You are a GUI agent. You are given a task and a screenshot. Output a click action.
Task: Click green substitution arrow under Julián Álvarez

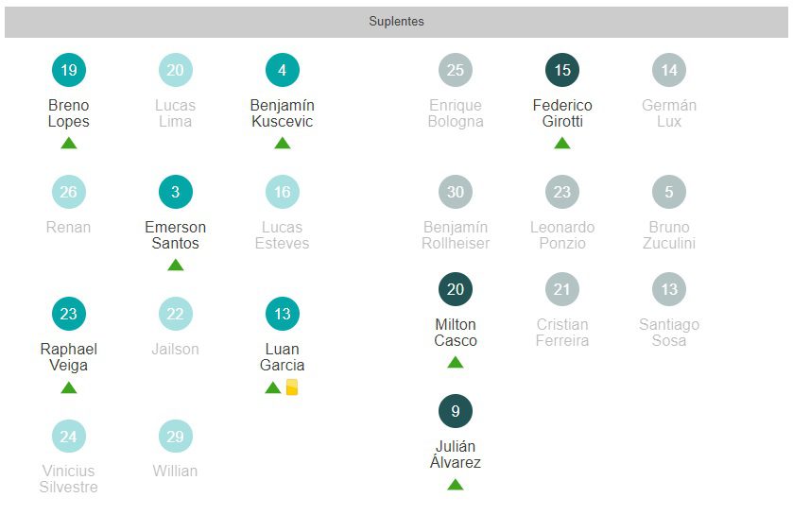pyautogui.click(x=456, y=485)
